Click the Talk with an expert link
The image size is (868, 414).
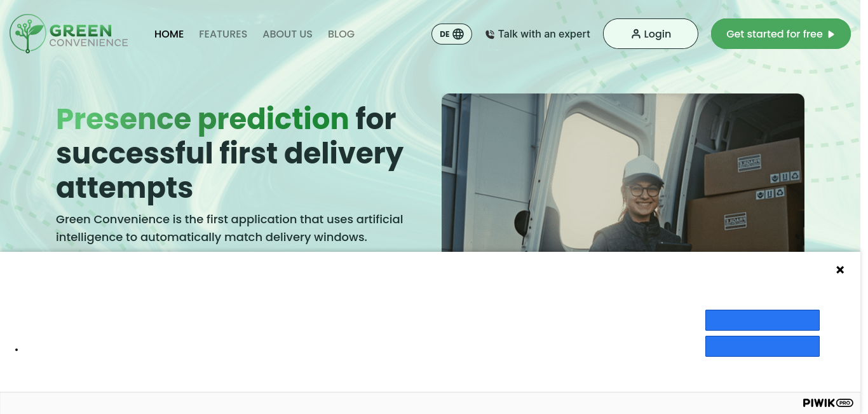(x=538, y=34)
